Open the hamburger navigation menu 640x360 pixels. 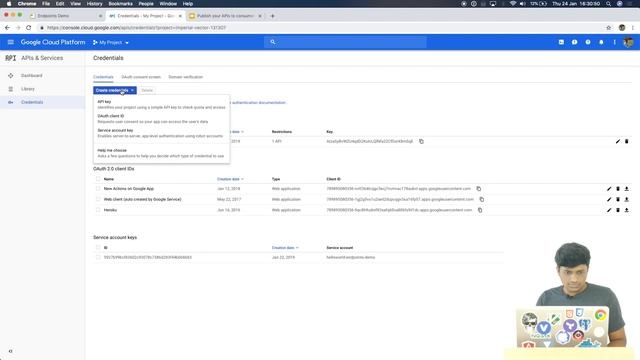(x=11, y=42)
